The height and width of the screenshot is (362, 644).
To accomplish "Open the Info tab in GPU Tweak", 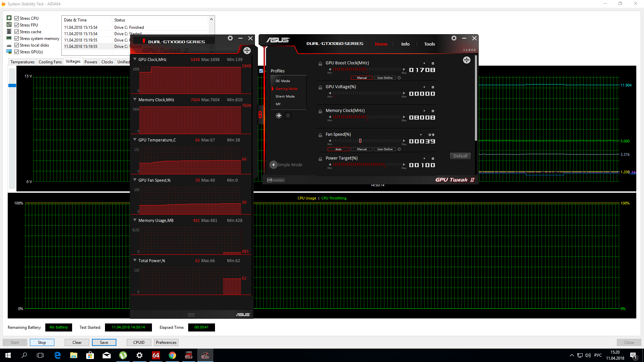I will click(x=405, y=44).
